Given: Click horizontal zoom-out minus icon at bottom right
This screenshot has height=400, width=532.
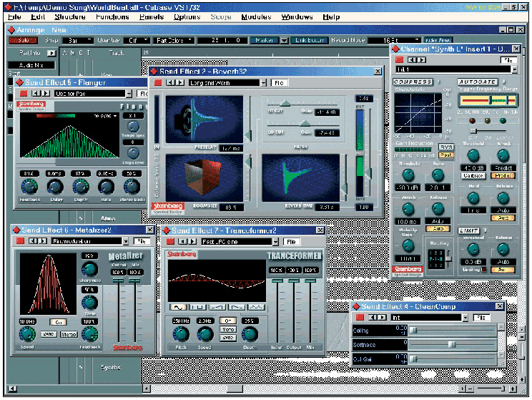Looking at the screenshot, I should [471, 389].
